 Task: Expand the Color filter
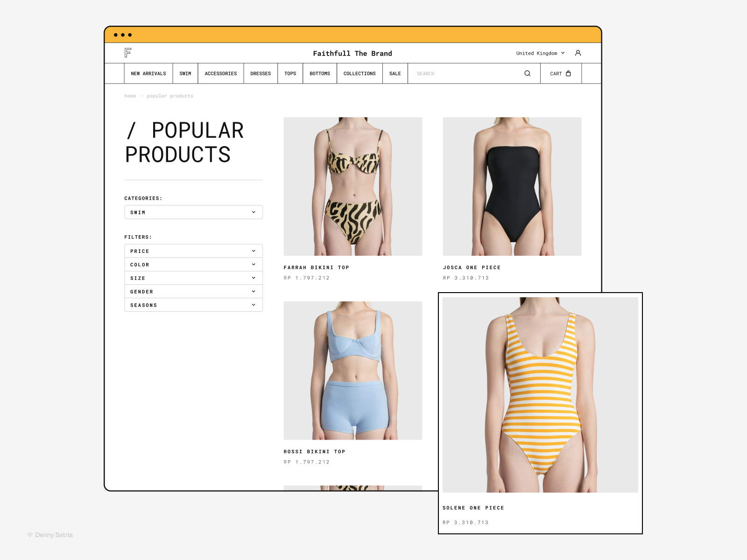pyautogui.click(x=193, y=265)
